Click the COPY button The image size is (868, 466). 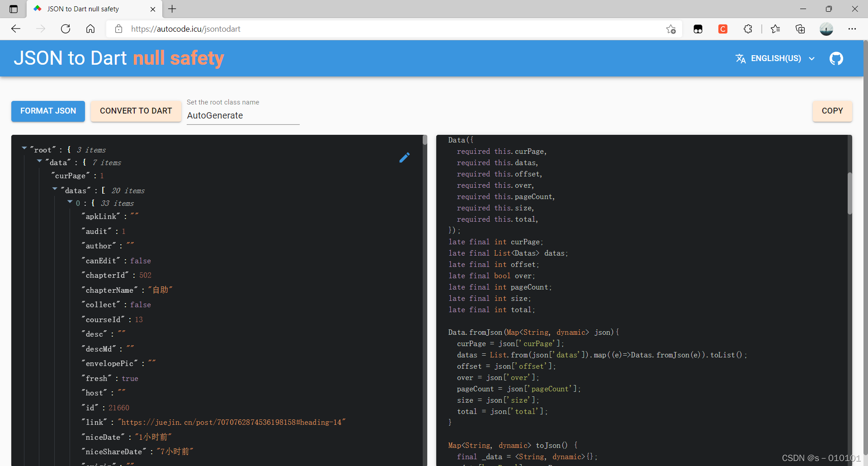(832, 111)
